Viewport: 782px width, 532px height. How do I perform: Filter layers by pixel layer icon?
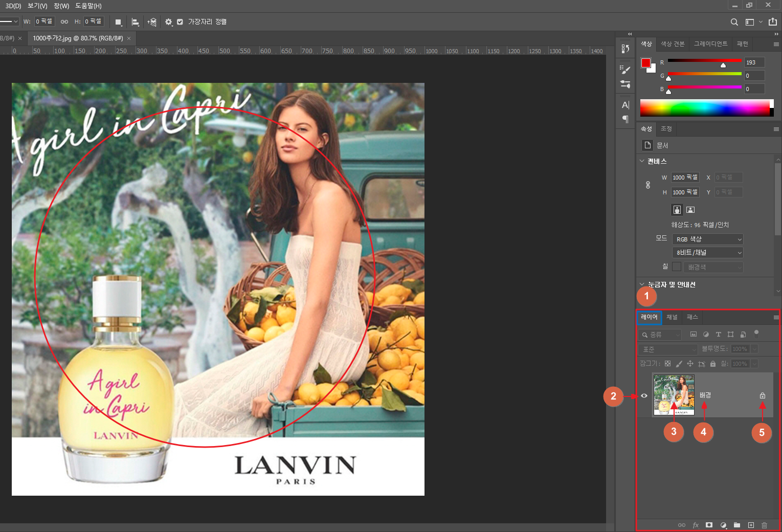click(x=694, y=334)
